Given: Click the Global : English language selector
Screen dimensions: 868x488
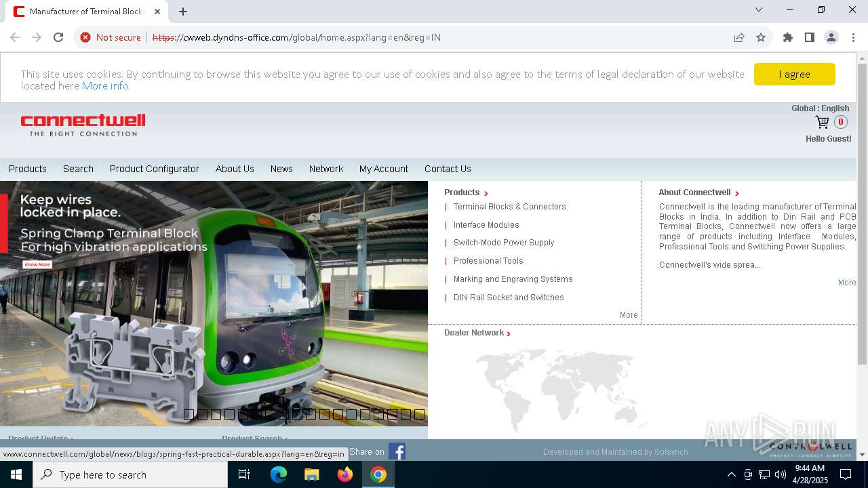Looking at the screenshot, I should coord(820,108).
